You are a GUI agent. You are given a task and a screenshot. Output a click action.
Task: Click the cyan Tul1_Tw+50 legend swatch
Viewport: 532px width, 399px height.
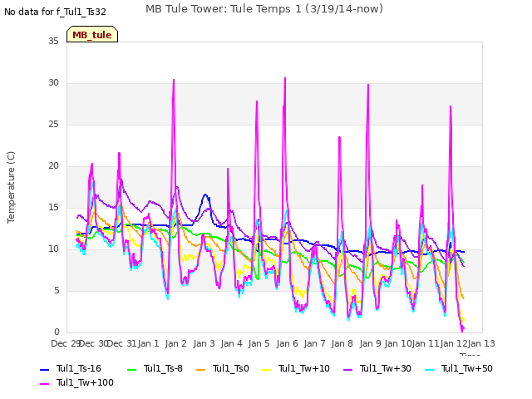click(430, 369)
